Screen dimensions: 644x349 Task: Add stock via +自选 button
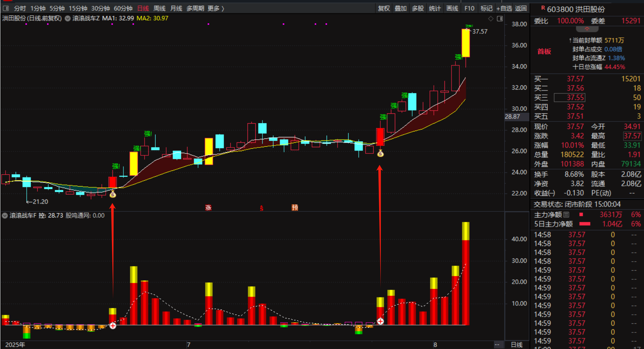[504, 8]
